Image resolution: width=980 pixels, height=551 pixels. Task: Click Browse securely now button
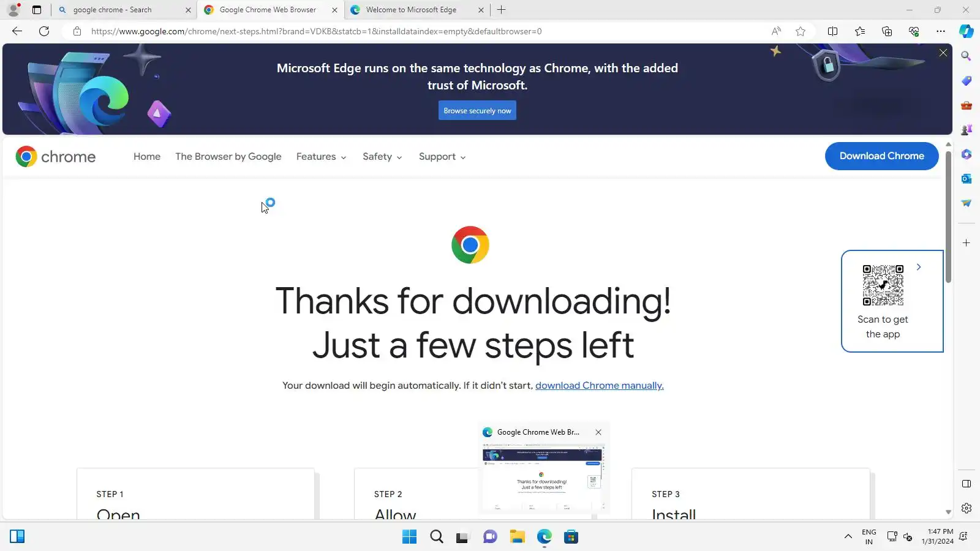477,111
